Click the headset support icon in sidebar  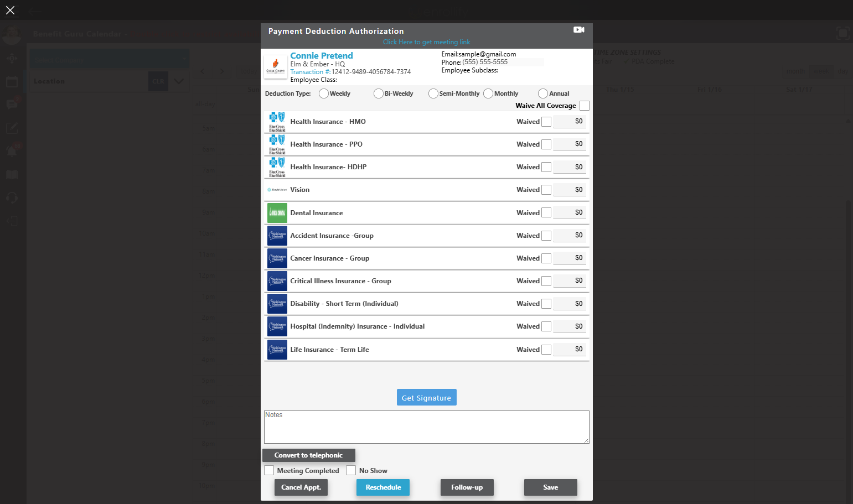click(x=12, y=198)
